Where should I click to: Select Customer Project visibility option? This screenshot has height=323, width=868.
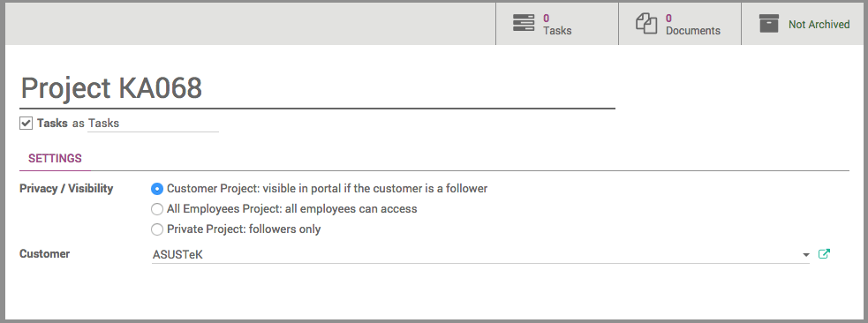tap(157, 189)
